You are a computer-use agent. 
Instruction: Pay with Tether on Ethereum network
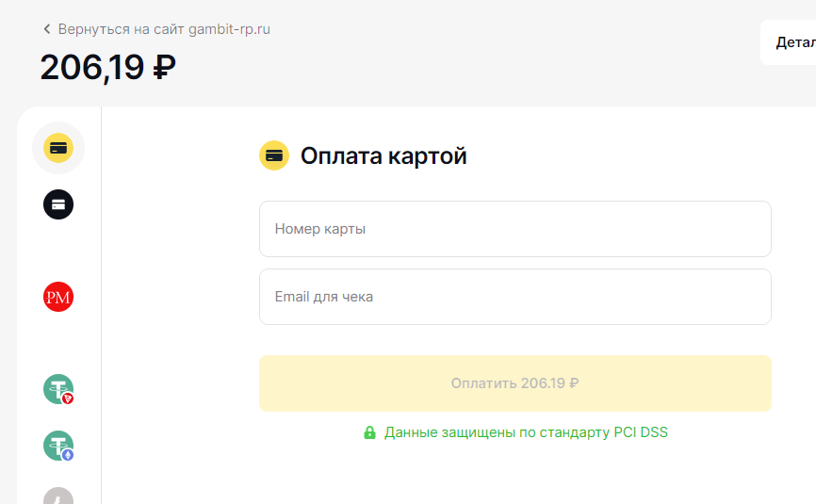coord(57,445)
